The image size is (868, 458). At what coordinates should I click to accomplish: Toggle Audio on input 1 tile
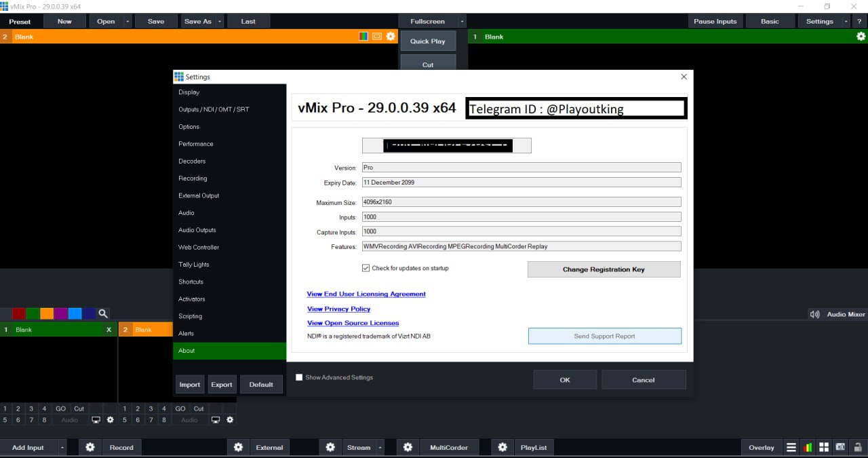pos(70,420)
